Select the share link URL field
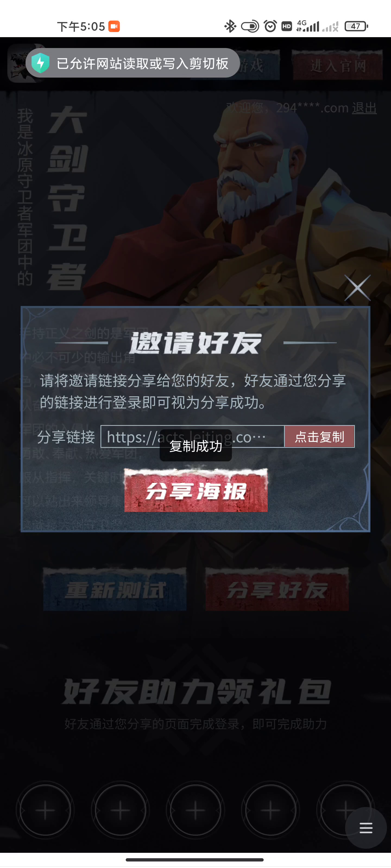Screen dimensions: 391x868 192,437
